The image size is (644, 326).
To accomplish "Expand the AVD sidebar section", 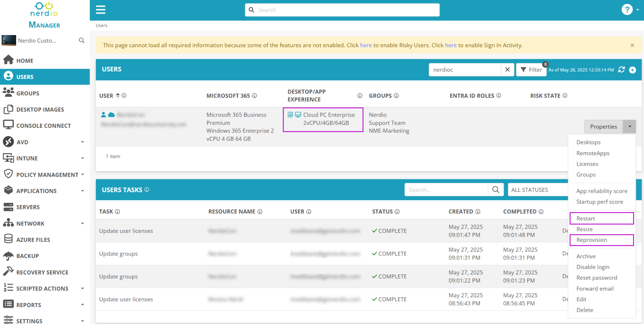I will tap(82, 142).
